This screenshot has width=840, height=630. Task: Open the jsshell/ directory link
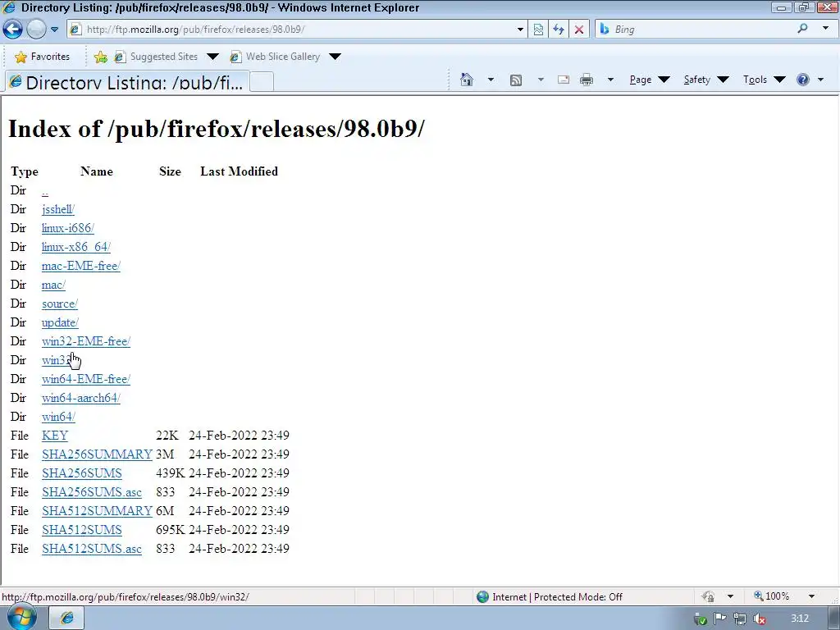pyautogui.click(x=58, y=209)
